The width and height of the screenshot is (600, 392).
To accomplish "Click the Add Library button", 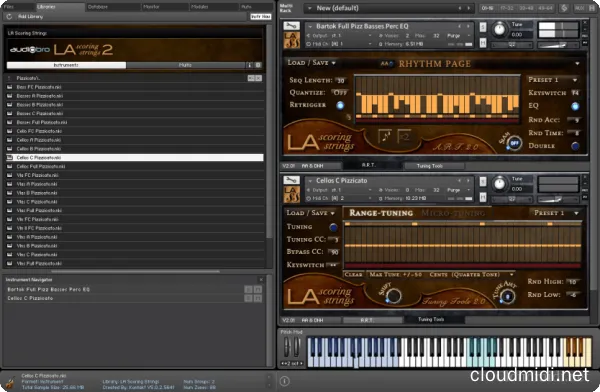I will tap(31, 16).
